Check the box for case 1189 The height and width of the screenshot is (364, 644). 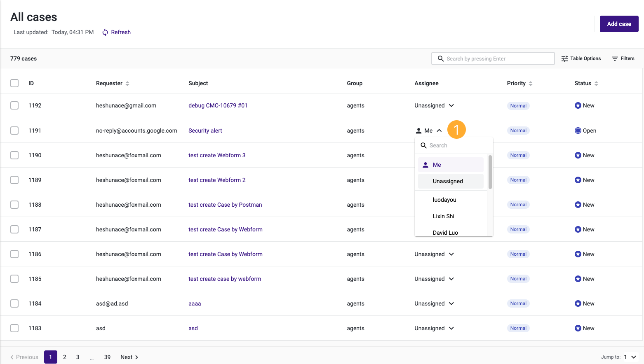click(x=14, y=180)
